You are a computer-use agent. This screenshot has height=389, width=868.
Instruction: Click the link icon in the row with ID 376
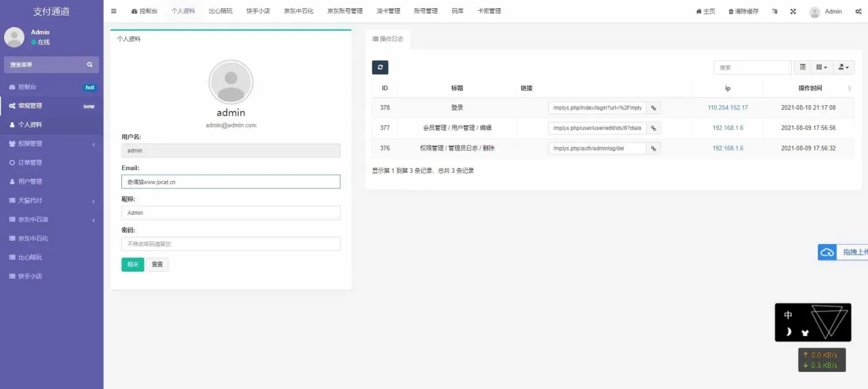click(653, 148)
